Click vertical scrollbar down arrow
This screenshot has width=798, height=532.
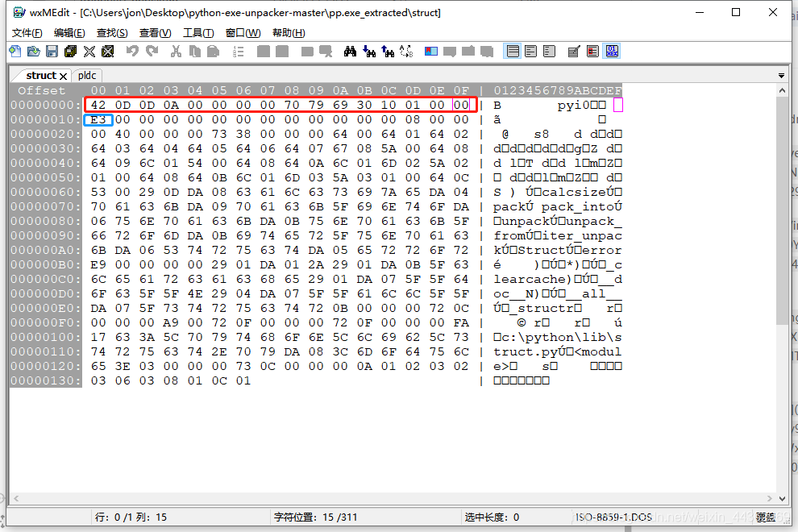(x=782, y=499)
